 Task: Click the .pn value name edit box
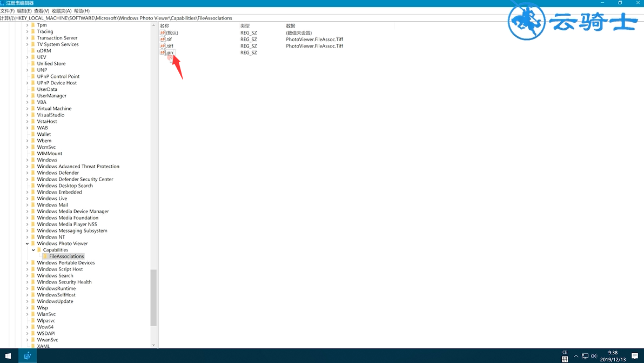170,52
